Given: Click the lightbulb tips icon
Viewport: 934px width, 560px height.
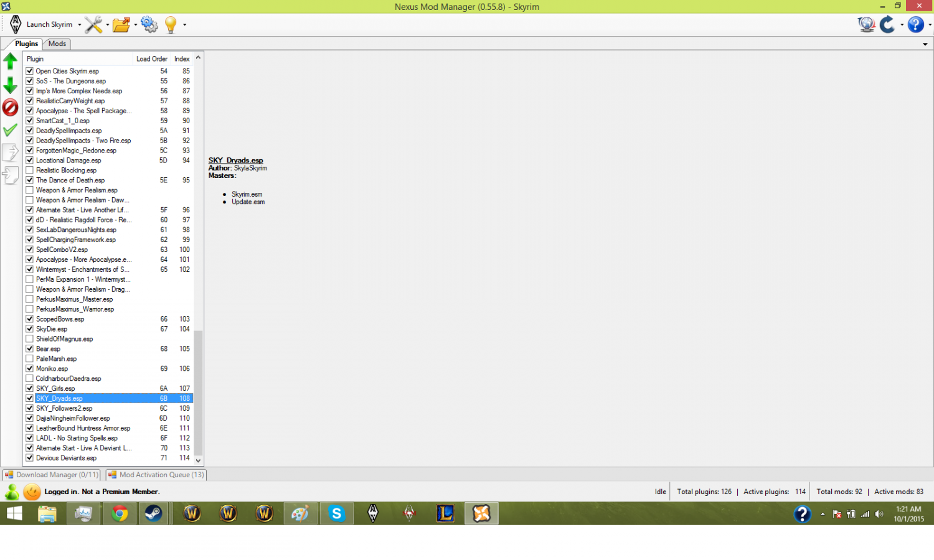Looking at the screenshot, I should coord(171,25).
